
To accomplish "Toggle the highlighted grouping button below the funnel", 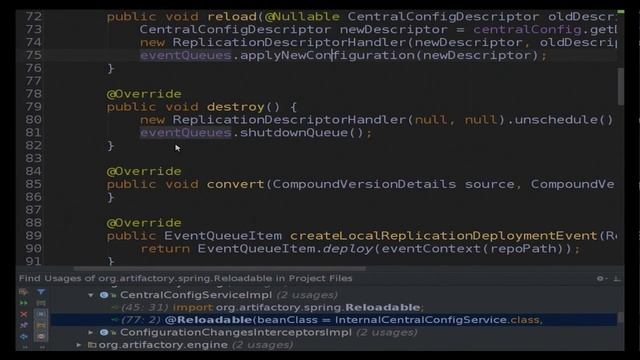I will coord(41,314).
